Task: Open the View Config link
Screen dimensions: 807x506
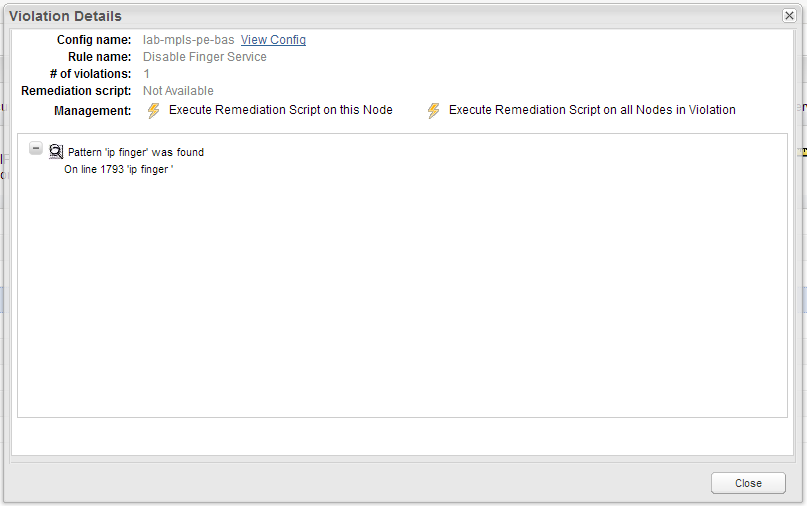Action: coord(273,40)
